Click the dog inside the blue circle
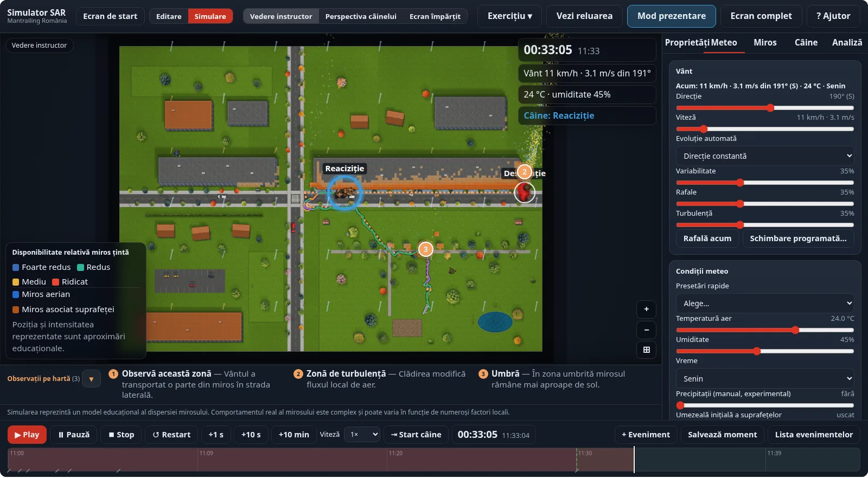868x478 pixels. coord(344,192)
